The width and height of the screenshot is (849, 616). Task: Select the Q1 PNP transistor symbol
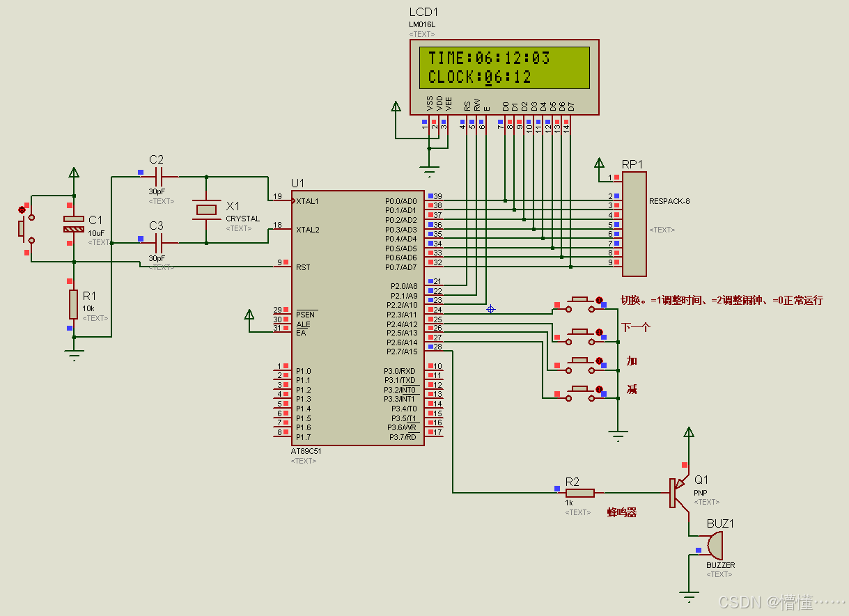click(678, 493)
